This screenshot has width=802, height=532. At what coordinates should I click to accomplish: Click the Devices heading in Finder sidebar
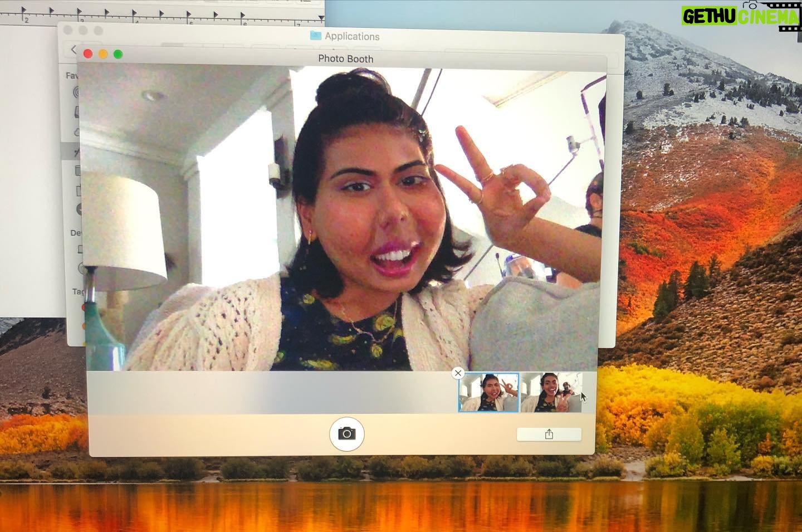pos(76,233)
